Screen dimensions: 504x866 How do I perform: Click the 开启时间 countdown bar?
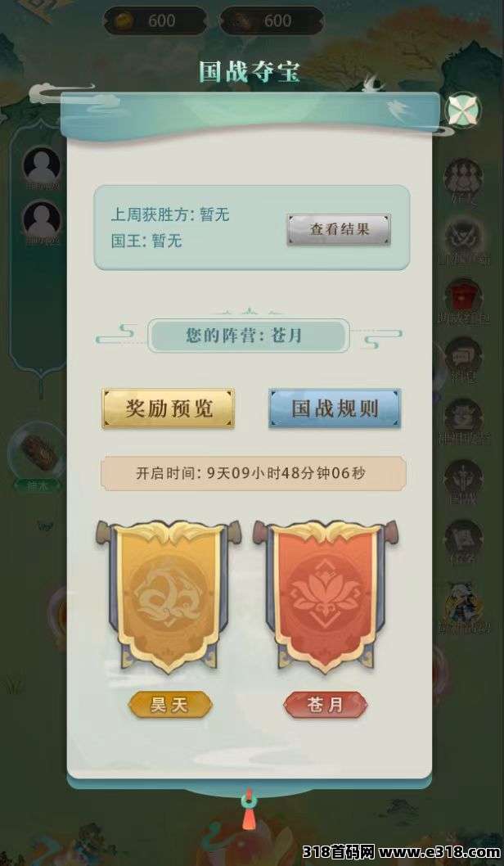point(254,473)
